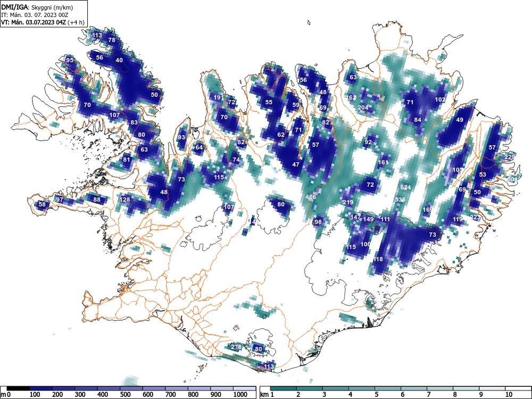Click the '10' label on kilometre scale
The height and width of the screenshot is (399, 532).
508,395
